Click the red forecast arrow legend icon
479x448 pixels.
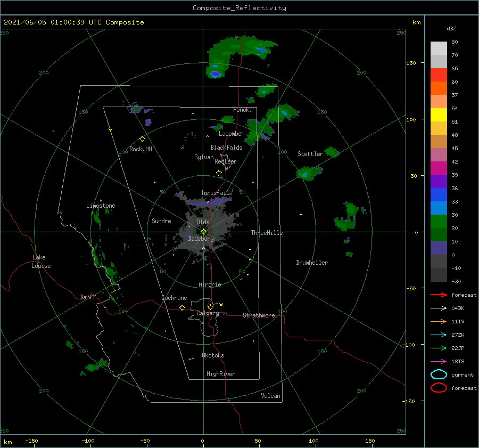tap(439, 295)
